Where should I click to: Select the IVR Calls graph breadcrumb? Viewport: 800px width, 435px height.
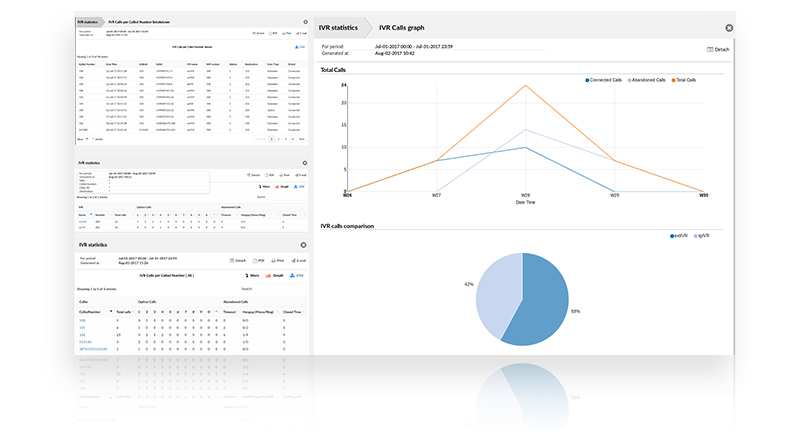coord(402,28)
